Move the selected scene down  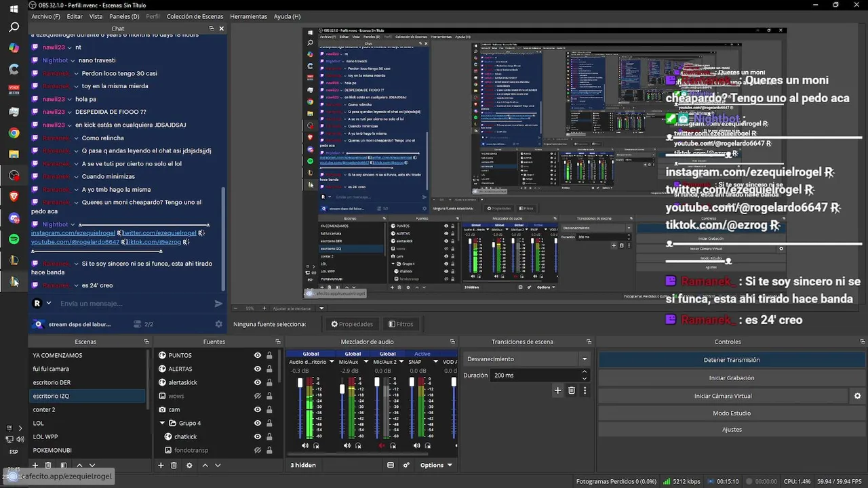coord(92,466)
